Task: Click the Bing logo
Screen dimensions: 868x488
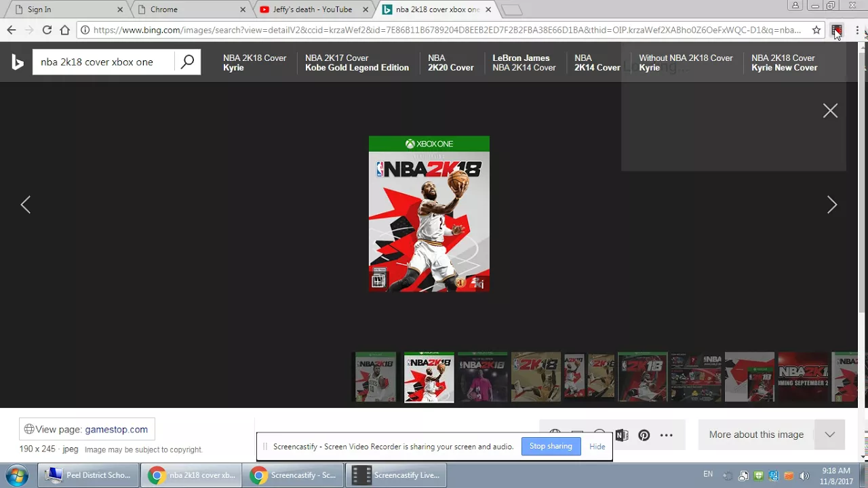Action: tap(18, 62)
